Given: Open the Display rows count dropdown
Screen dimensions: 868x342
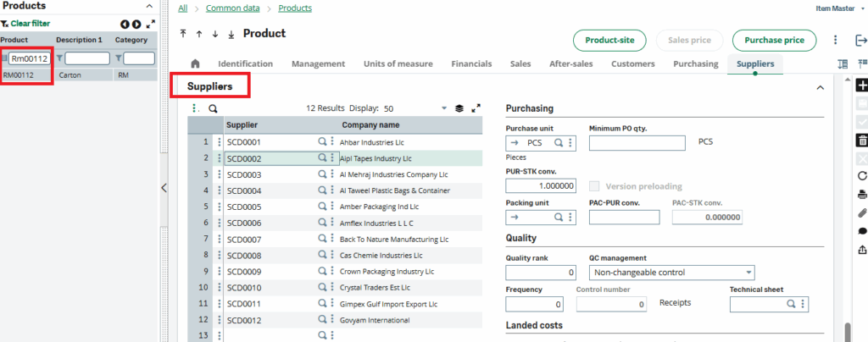Looking at the screenshot, I should pyautogui.click(x=443, y=108).
